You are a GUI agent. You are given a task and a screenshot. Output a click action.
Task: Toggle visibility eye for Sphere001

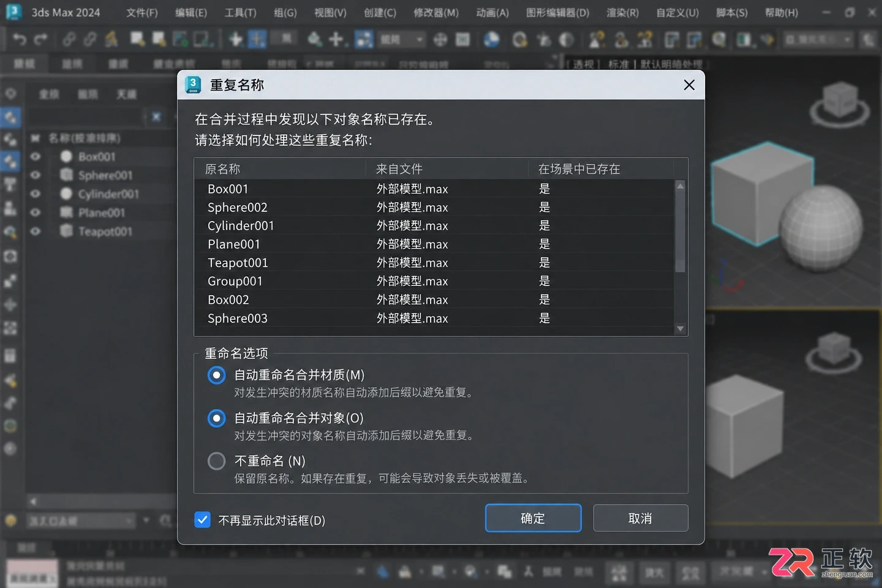tap(36, 175)
